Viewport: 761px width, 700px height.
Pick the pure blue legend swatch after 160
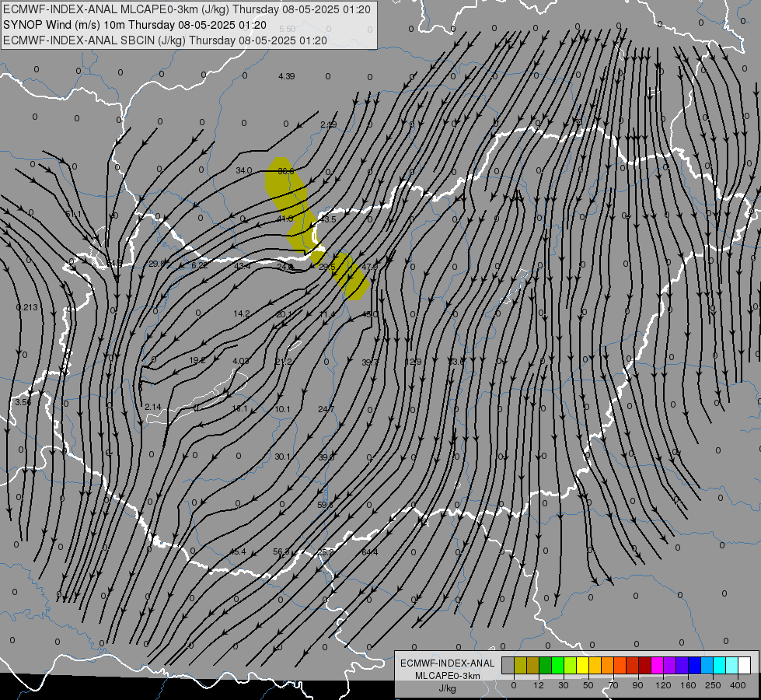(x=695, y=665)
